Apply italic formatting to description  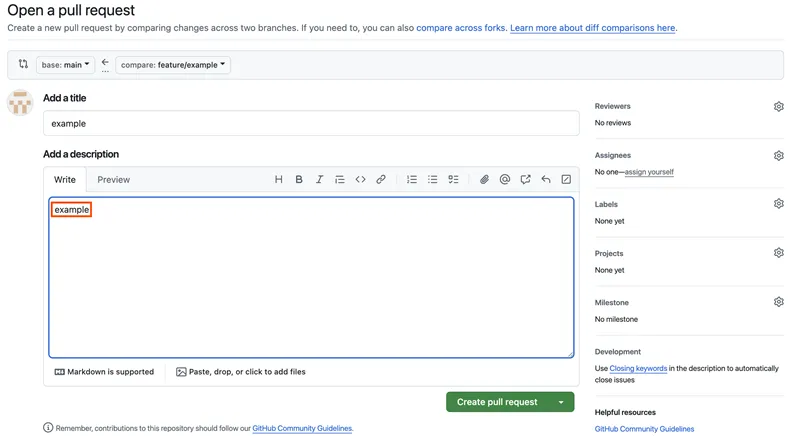(x=319, y=180)
